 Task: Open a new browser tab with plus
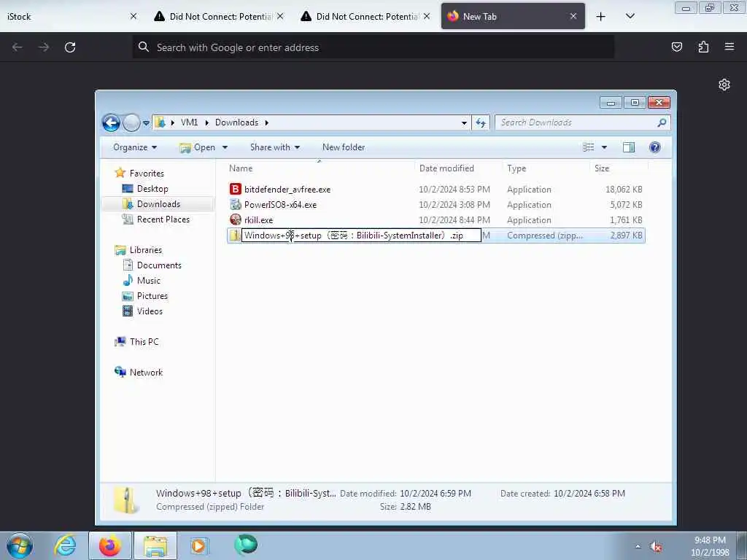coord(601,17)
